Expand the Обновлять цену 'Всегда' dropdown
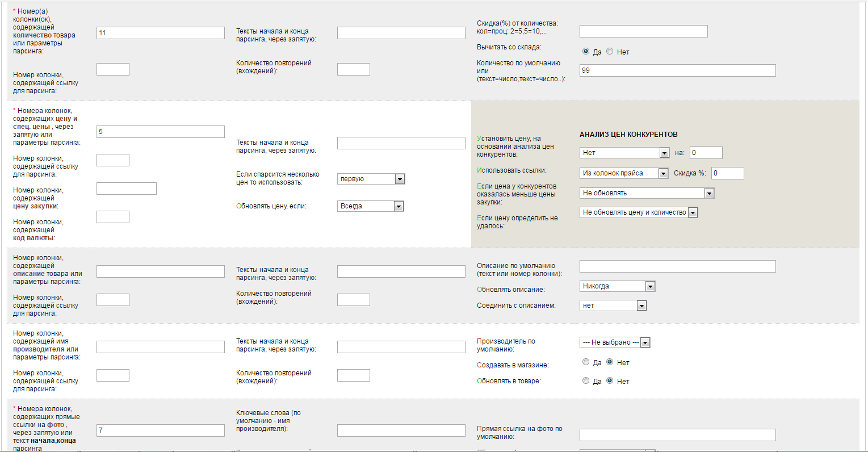Viewport: 868px width, 452px height. point(370,206)
